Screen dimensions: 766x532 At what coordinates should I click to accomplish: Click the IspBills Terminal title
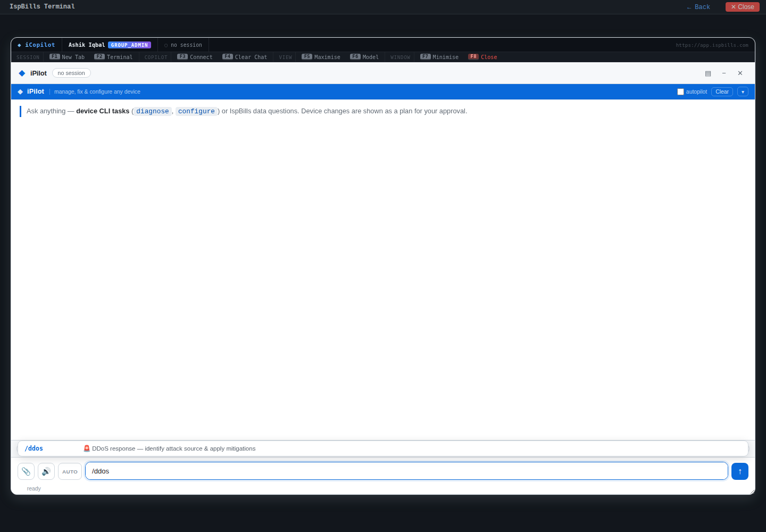(x=42, y=6)
